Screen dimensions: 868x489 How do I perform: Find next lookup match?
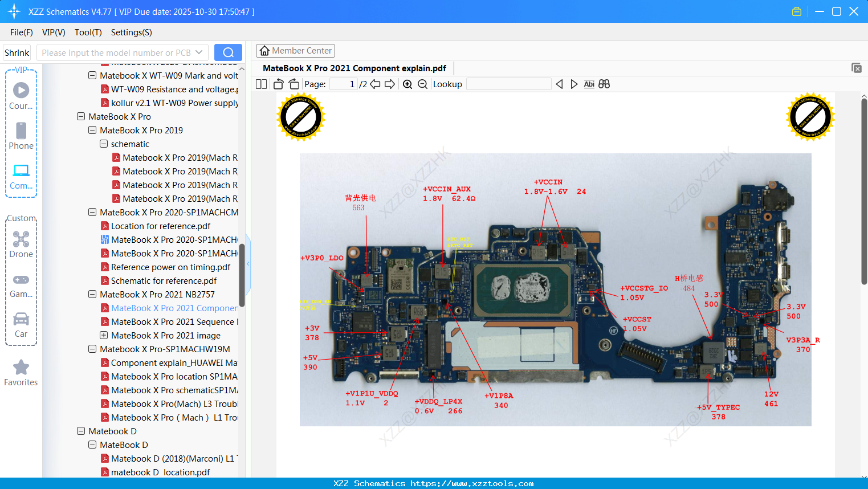[x=574, y=84]
